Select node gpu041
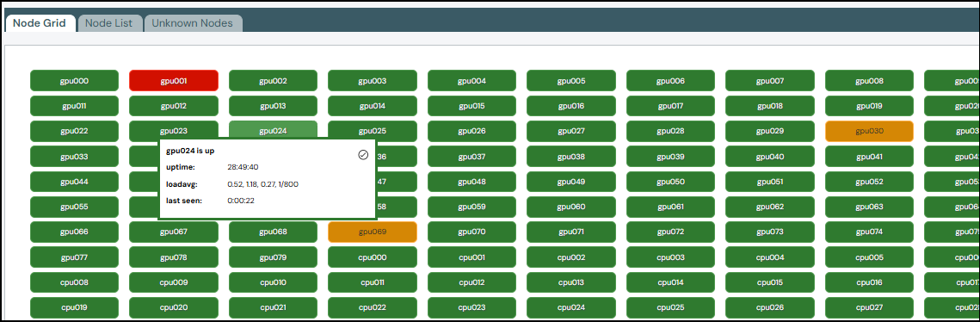980x322 pixels. click(869, 157)
